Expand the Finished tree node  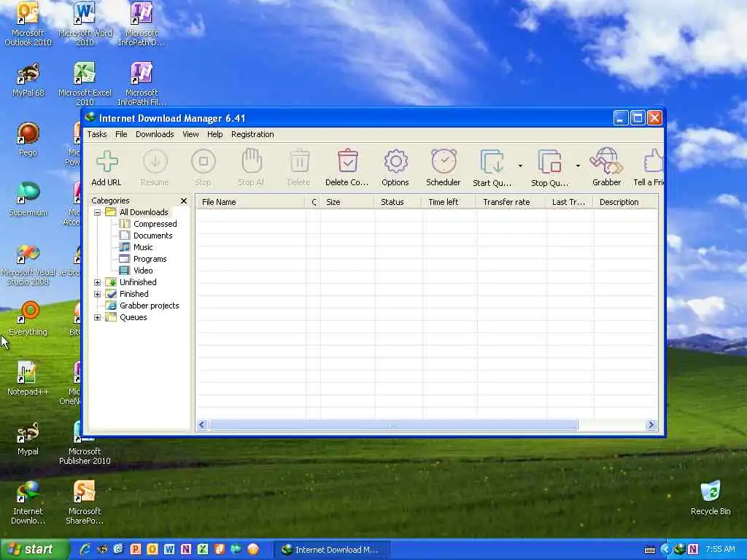pyautogui.click(x=97, y=295)
